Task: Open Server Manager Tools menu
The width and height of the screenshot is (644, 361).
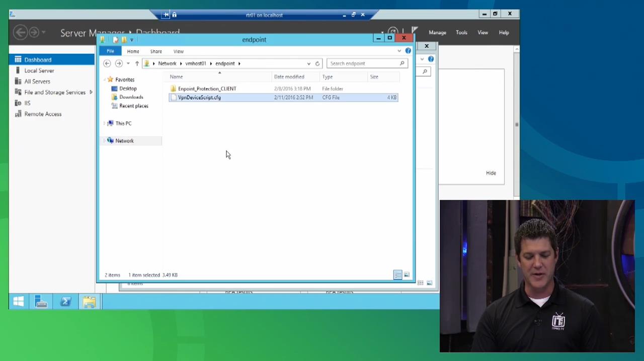Action: click(x=461, y=33)
